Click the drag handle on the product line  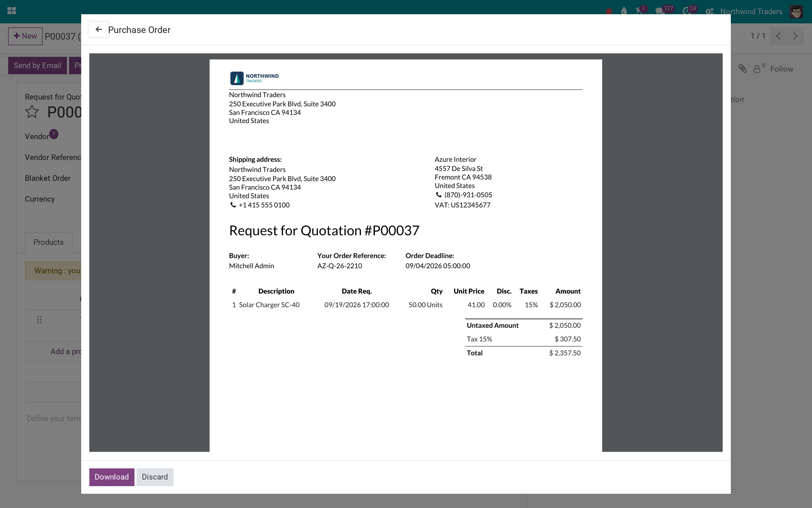click(x=39, y=320)
